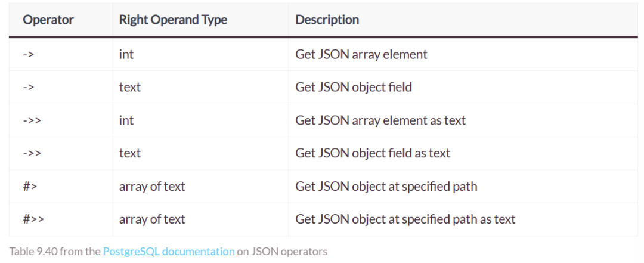Select "Get JSON object at specified path" cell
Viewport: 644px width, 263px height.
386,186
